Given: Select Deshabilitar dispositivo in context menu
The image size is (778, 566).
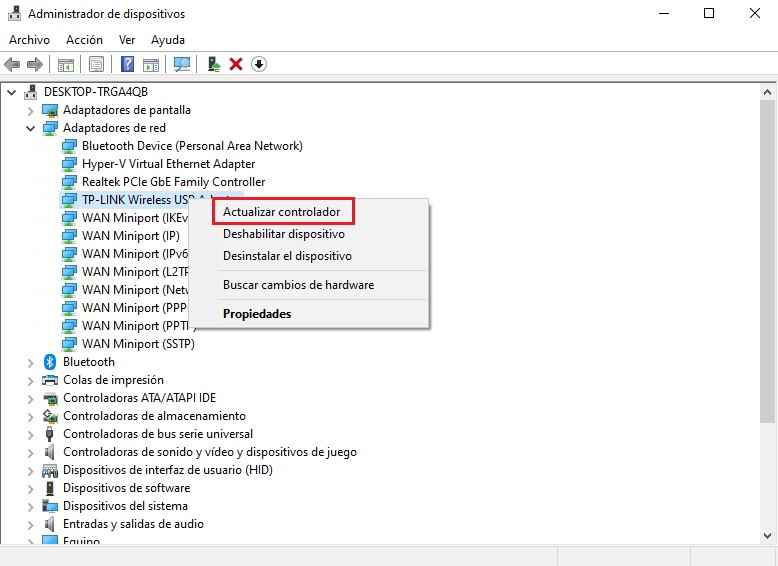Looking at the screenshot, I should click(x=283, y=234).
